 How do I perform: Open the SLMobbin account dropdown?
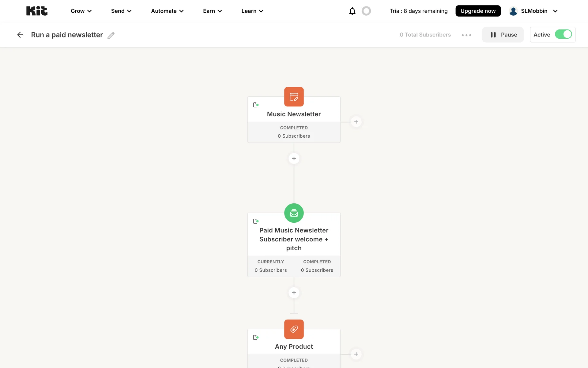[x=533, y=11]
